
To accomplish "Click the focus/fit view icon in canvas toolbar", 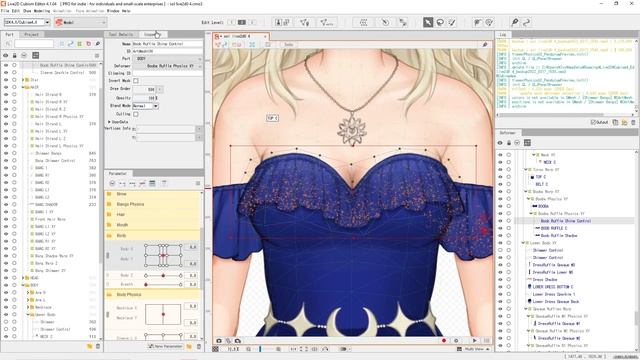I will 252,44.
